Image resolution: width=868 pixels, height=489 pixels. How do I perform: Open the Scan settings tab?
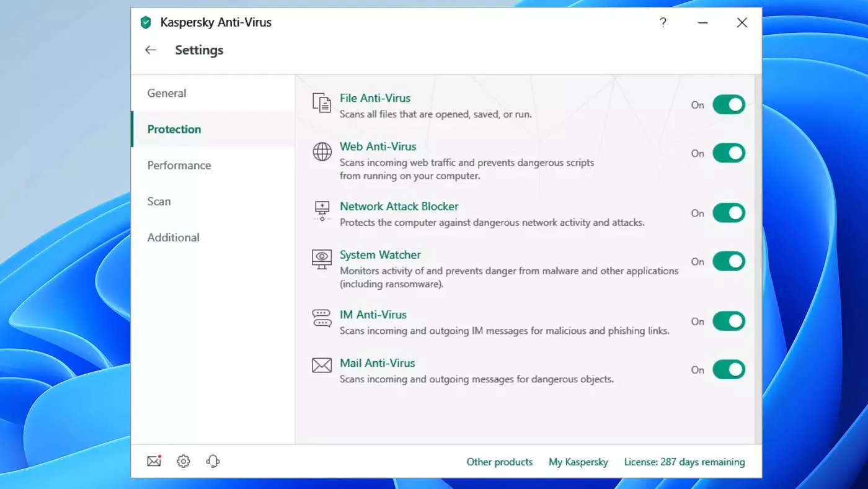point(213,201)
